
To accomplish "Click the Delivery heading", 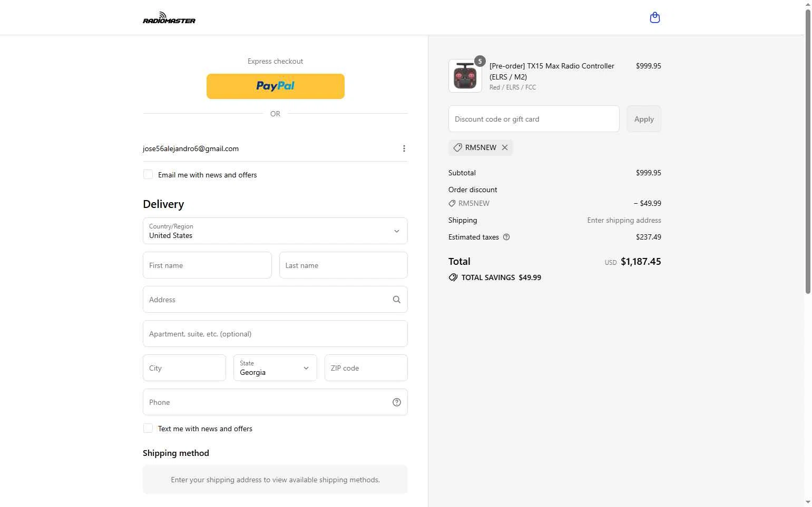I will point(163,204).
